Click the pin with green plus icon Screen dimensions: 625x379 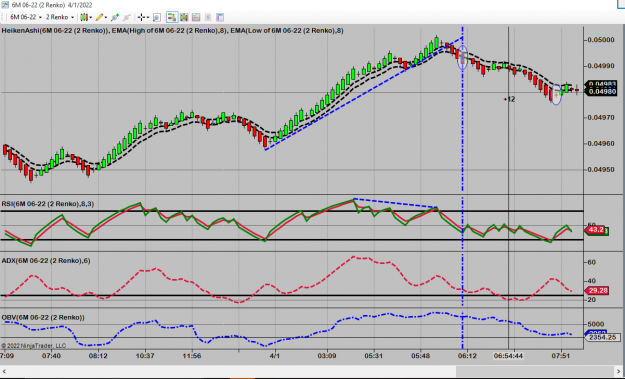coord(115,17)
